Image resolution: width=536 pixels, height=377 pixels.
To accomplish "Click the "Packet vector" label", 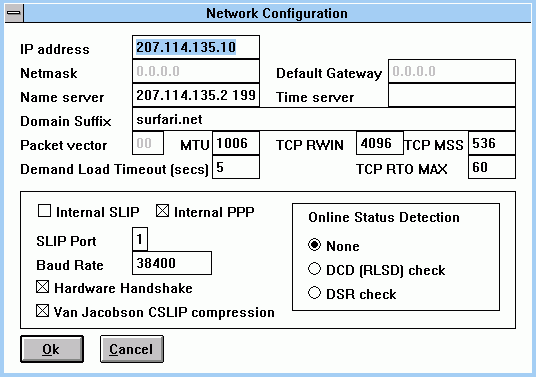I will (x=64, y=145).
